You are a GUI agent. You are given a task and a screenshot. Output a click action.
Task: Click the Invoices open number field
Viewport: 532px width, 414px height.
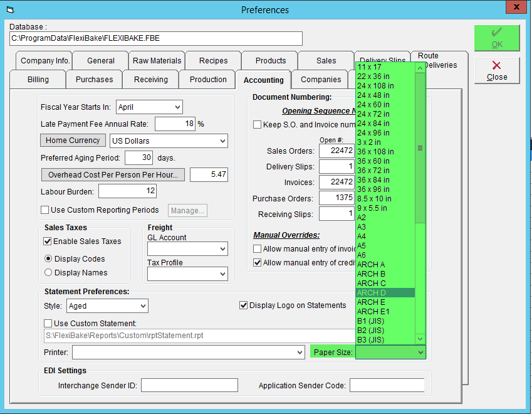(337, 182)
